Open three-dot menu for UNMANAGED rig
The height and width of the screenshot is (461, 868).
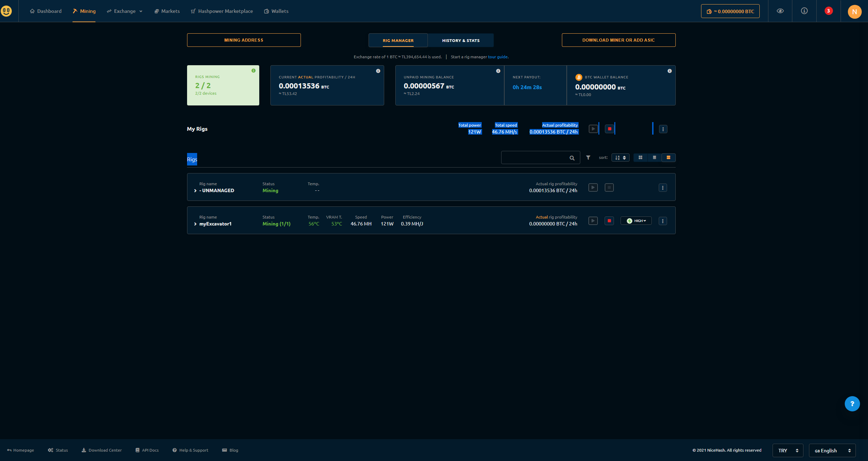coord(663,188)
